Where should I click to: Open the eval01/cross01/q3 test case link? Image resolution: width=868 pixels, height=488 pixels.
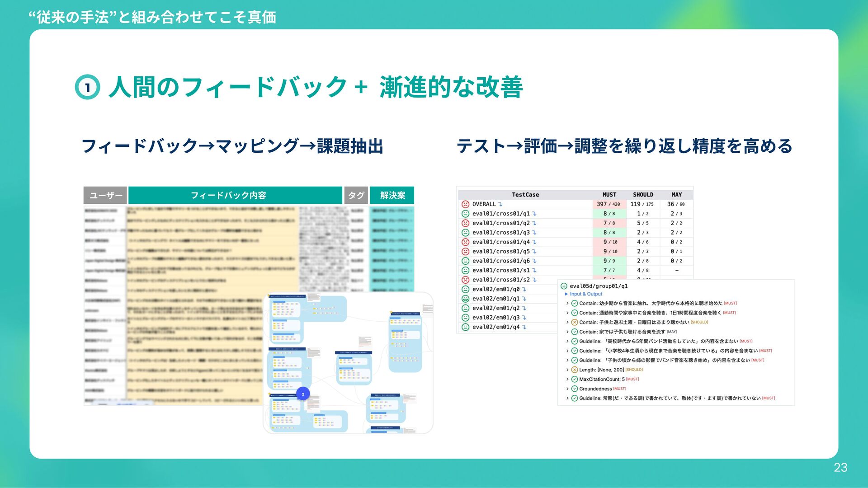click(x=501, y=233)
